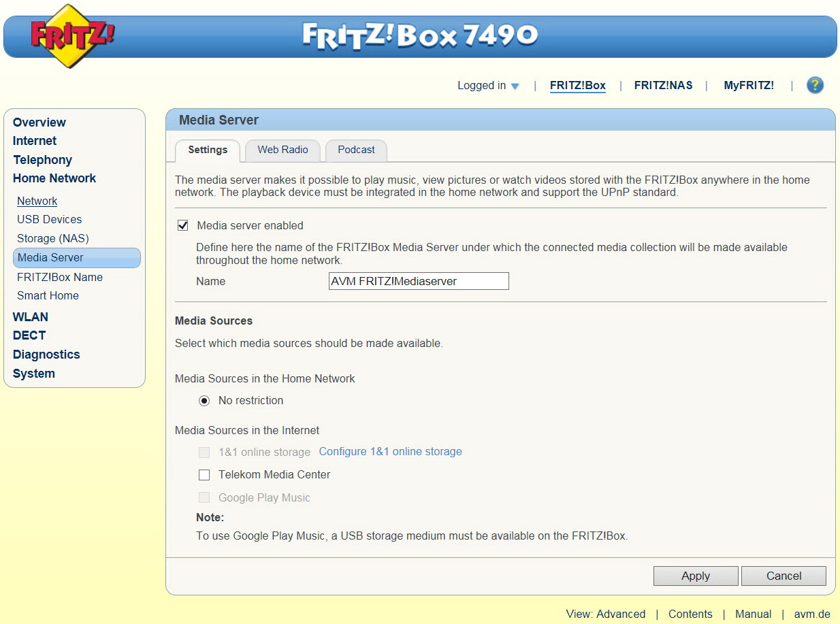Switch to the Settings tab

click(x=208, y=150)
